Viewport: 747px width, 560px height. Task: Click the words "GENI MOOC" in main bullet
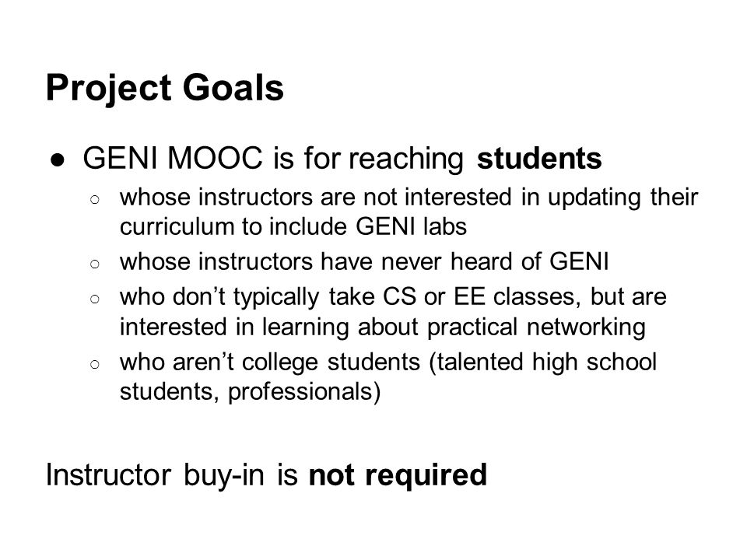(x=173, y=158)
